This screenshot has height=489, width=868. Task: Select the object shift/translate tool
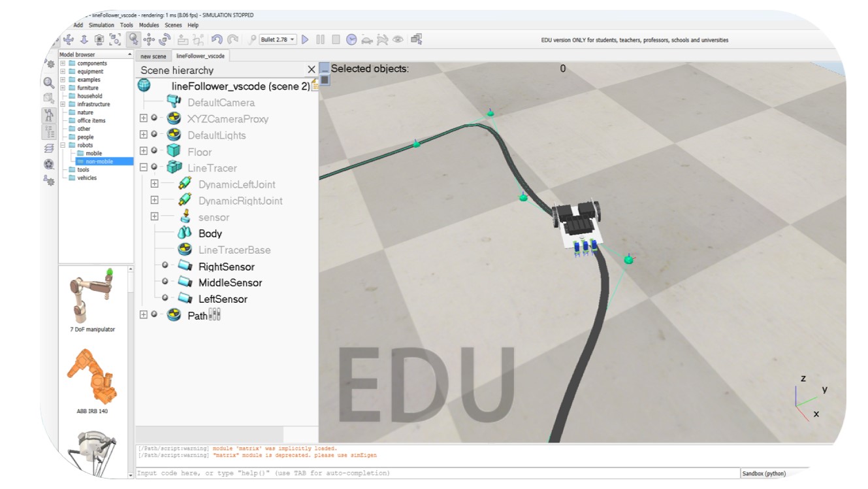click(x=149, y=40)
